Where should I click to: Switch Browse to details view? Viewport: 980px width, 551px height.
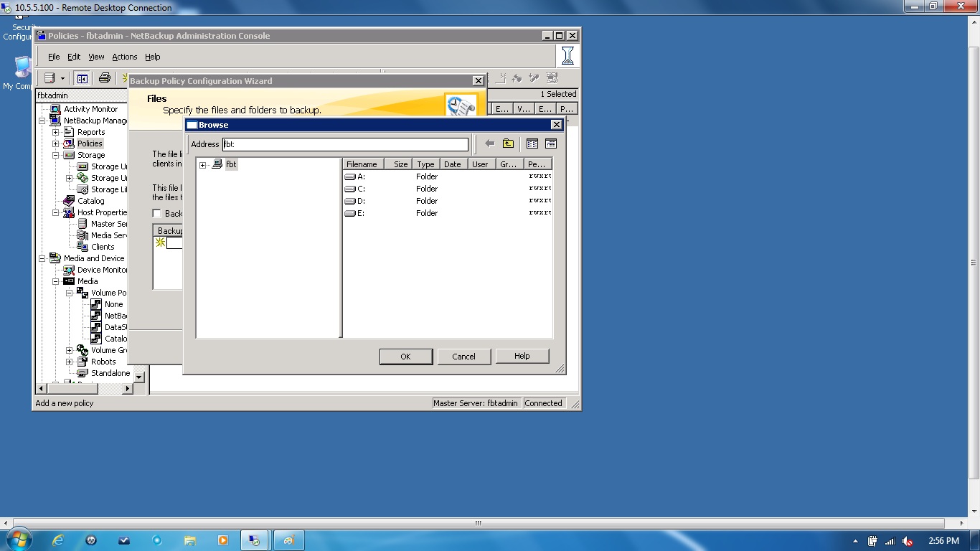550,143
